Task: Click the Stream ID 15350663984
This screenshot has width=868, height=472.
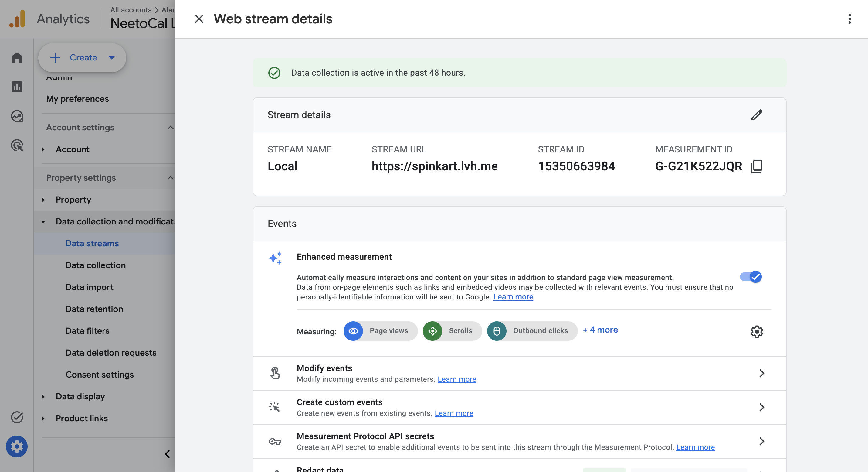Action: tap(576, 166)
